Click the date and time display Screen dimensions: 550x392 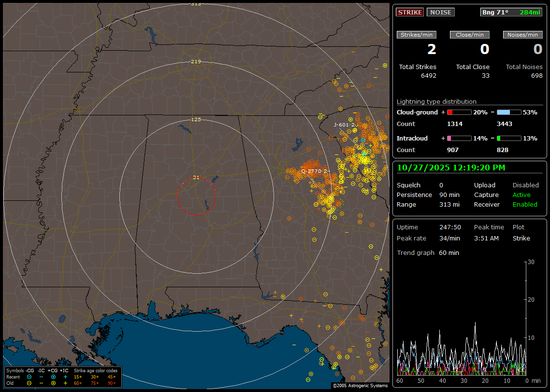click(x=451, y=168)
